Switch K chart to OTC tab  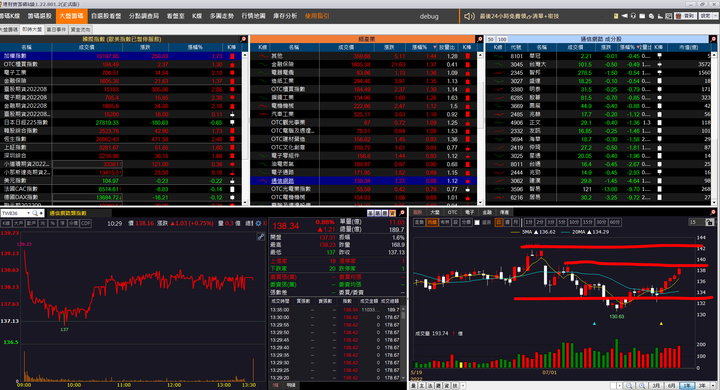453,213
